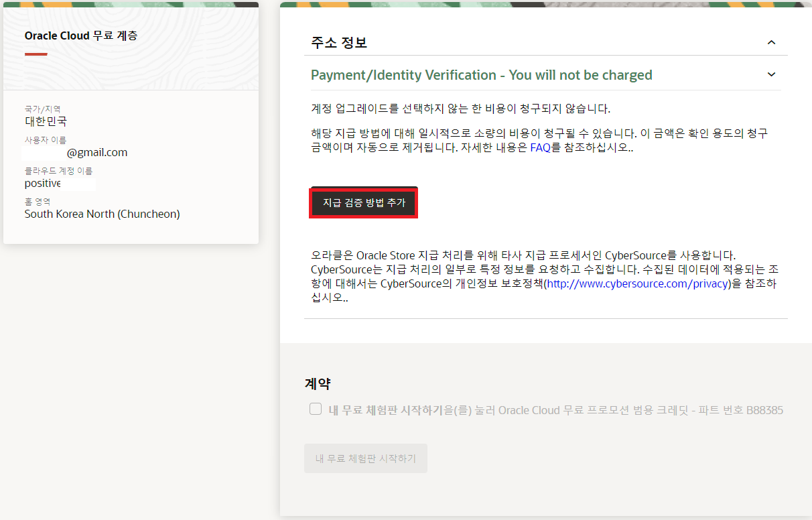Click the '지급 검증 방법 추가' button

click(x=364, y=202)
